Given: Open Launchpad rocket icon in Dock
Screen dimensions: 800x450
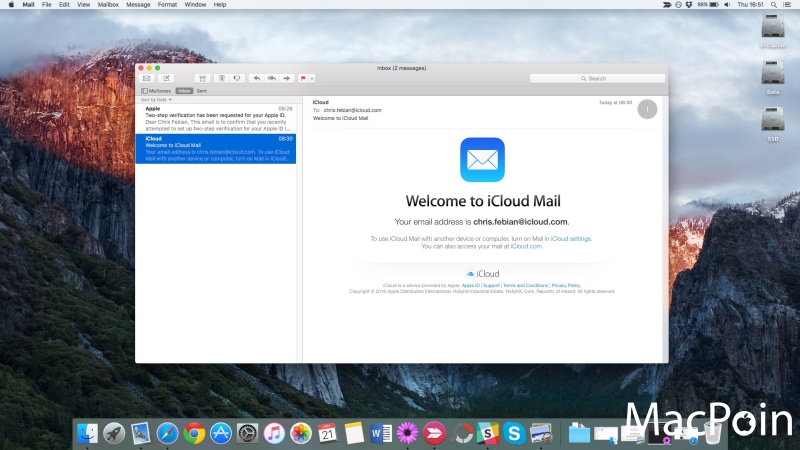Looking at the screenshot, I should pyautogui.click(x=114, y=434).
